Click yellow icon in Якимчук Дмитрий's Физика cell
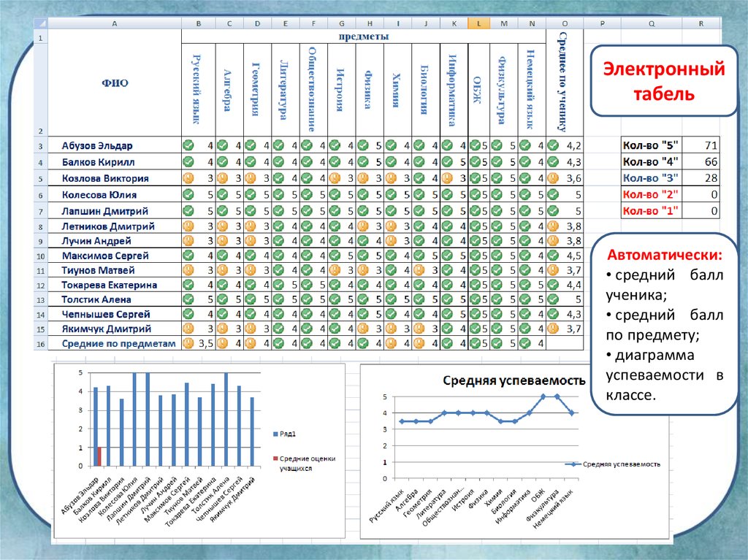 pyautogui.click(x=363, y=328)
